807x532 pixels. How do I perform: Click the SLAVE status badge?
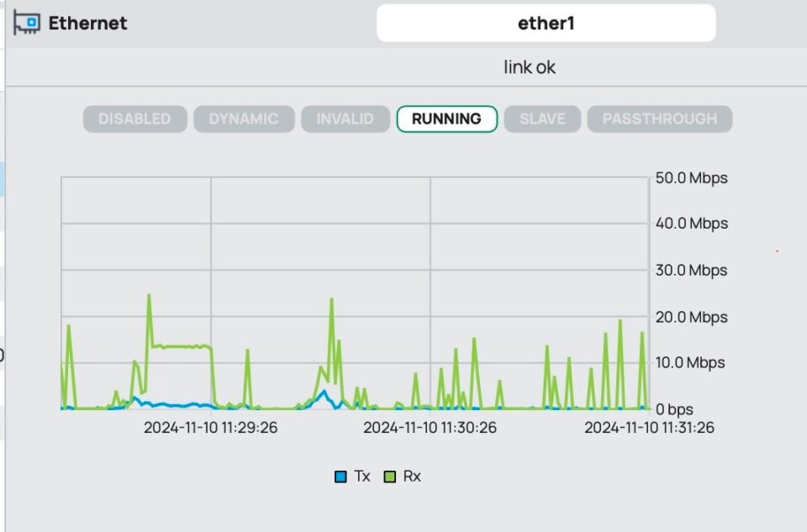(542, 119)
